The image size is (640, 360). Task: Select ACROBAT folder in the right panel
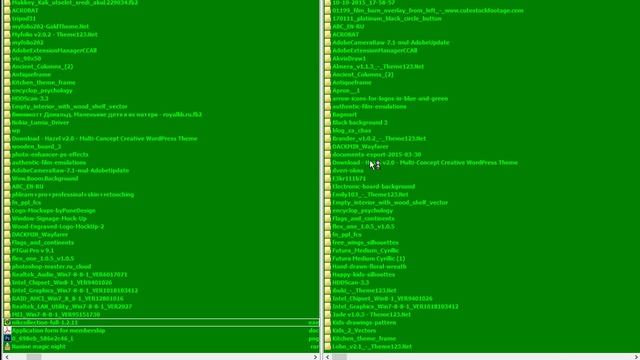pos(345,35)
